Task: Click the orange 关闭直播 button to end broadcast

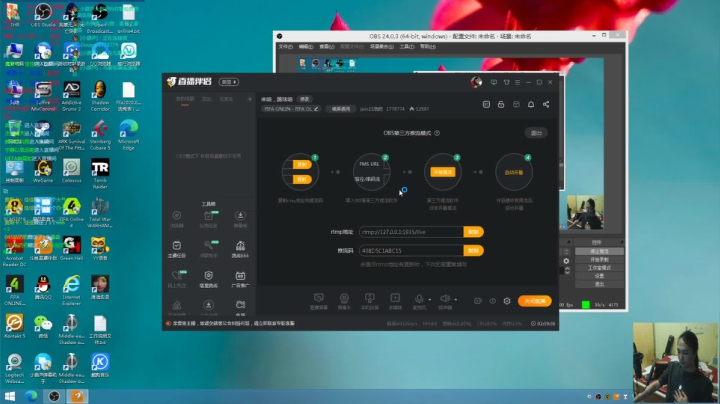Action: [x=534, y=301]
